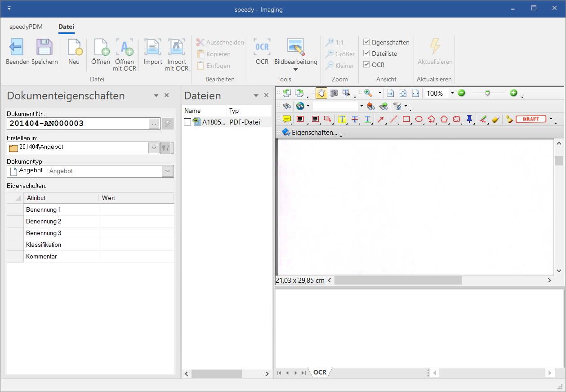Click the OCR tool in ribbon
This screenshot has height=392, width=566.
262,52
